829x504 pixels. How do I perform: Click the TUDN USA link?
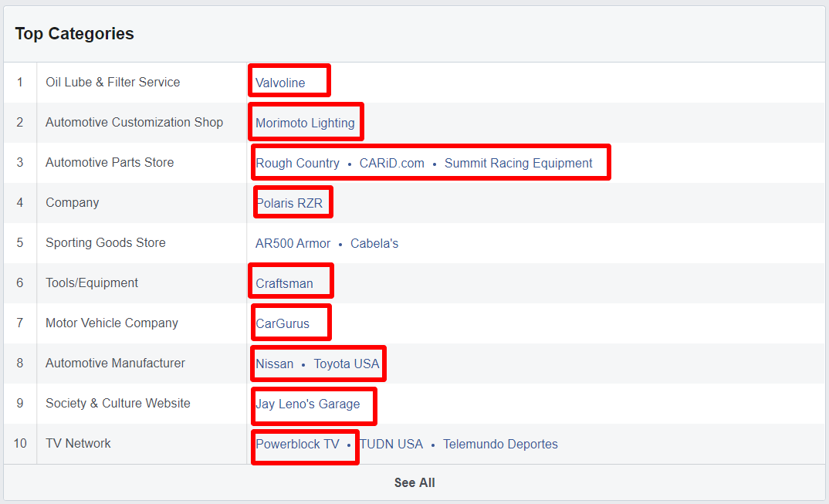pos(391,445)
